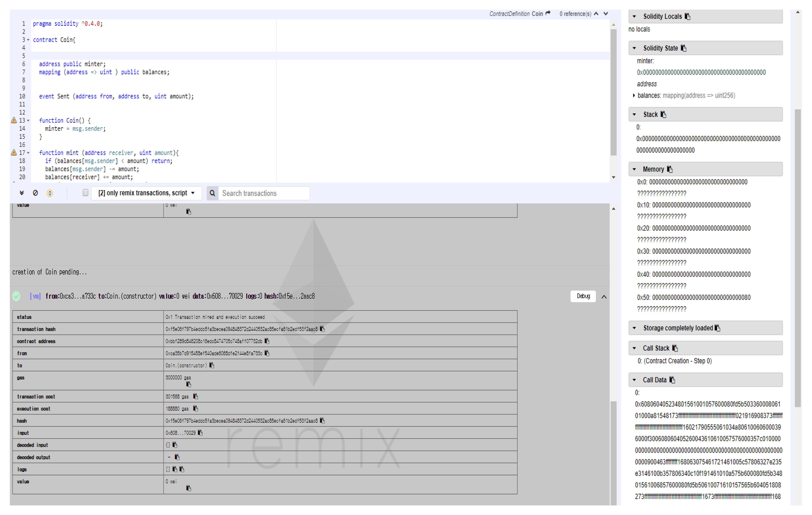Copy the contract address value
812x515 pixels.
coord(267,341)
